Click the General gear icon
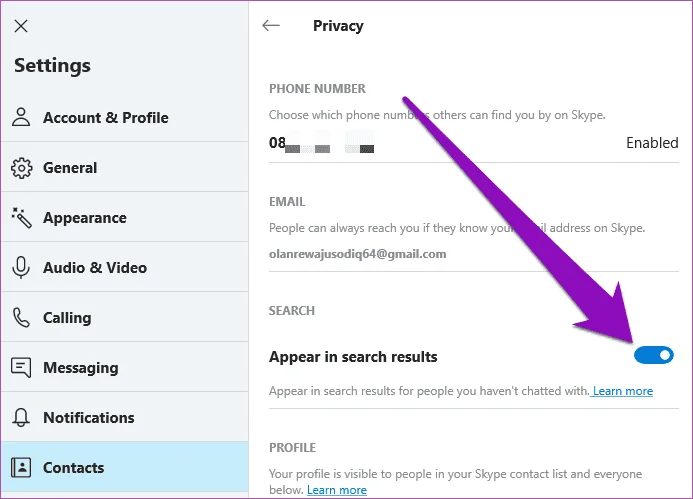The height and width of the screenshot is (499, 693). tap(21, 168)
